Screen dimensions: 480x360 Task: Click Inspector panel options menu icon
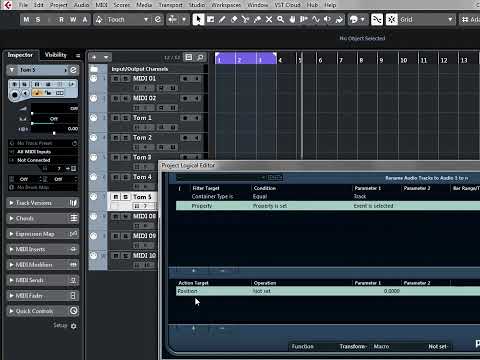[x=78, y=55]
